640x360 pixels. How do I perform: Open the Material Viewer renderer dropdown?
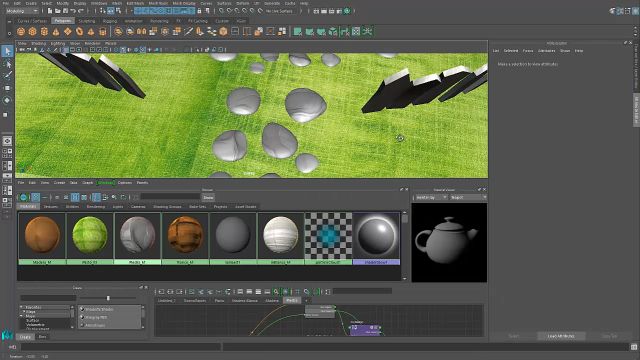(431, 198)
